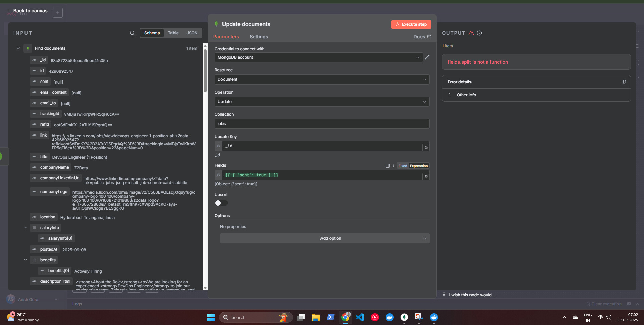
Task: Click the red warning icon beside OUTPUT
Action: 471,33
